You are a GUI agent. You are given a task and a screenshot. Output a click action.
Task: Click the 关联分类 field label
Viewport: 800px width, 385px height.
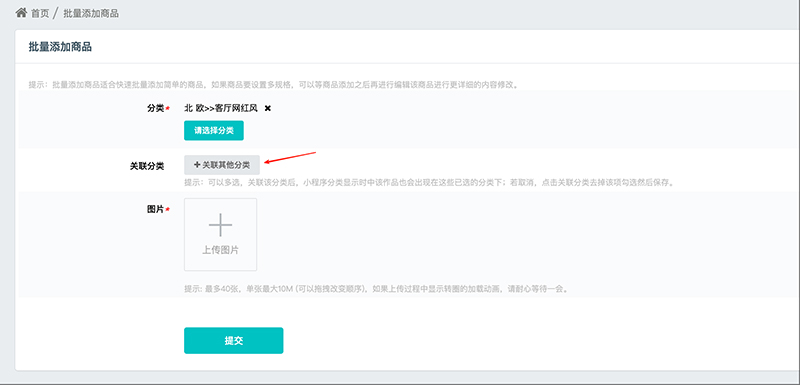click(147, 166)
